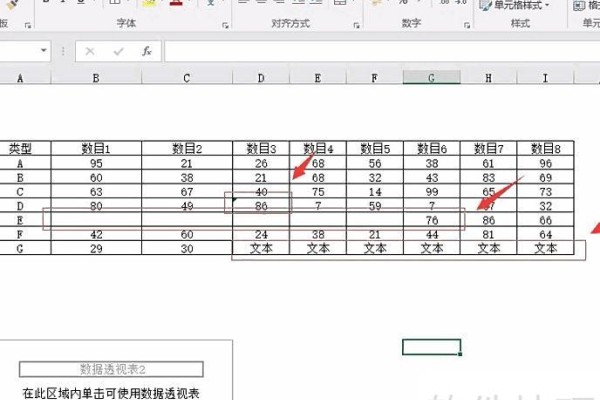The width and height of the screenshot is (600, 400).
Task: Select the 数目3 header cell
Action: [x=261, y=149]
